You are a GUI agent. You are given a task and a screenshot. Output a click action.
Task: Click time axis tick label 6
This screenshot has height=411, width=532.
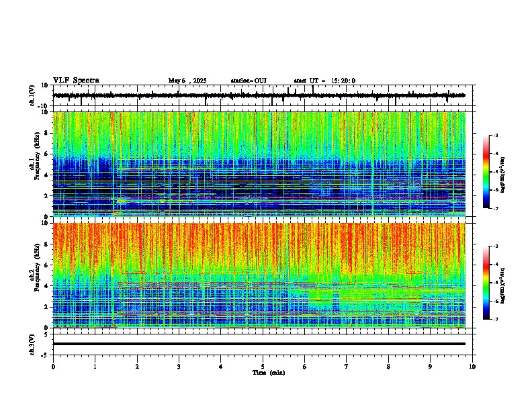point(305,367)
